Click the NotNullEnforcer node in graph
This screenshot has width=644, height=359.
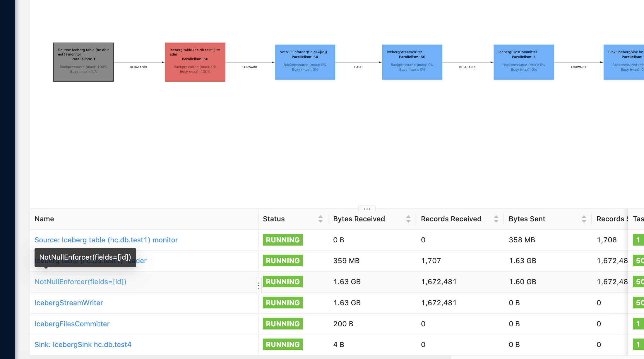tap(305, 62)
